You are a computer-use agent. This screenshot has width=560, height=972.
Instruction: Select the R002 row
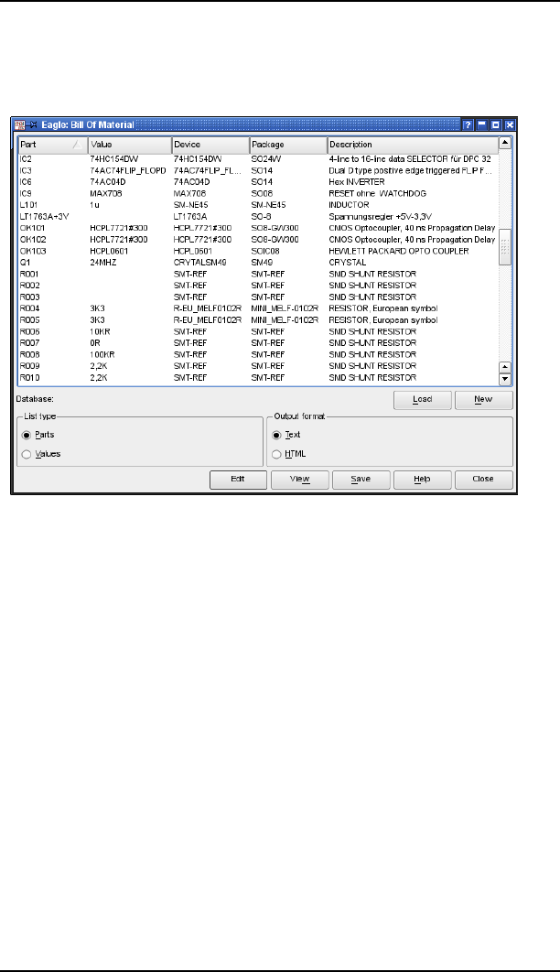[x=258, y=286]
